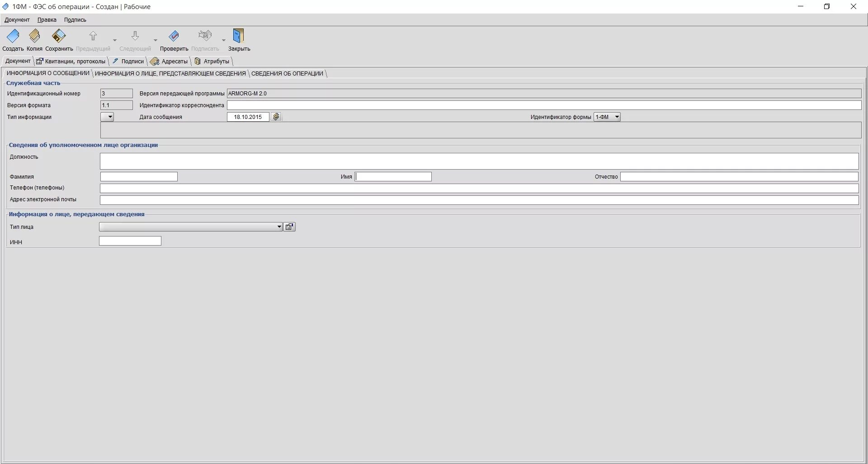
Task: Run validation with Проверить icon
Action: point(174,36)
